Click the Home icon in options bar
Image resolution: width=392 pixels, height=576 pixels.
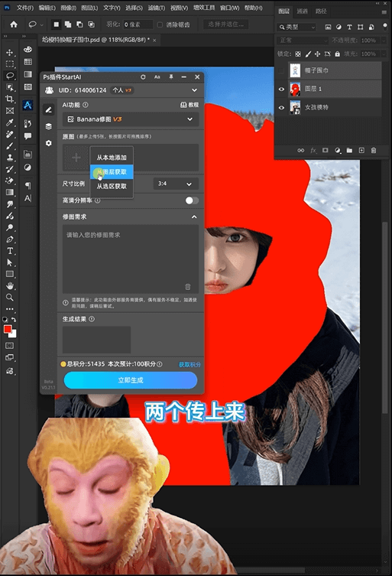14,24
